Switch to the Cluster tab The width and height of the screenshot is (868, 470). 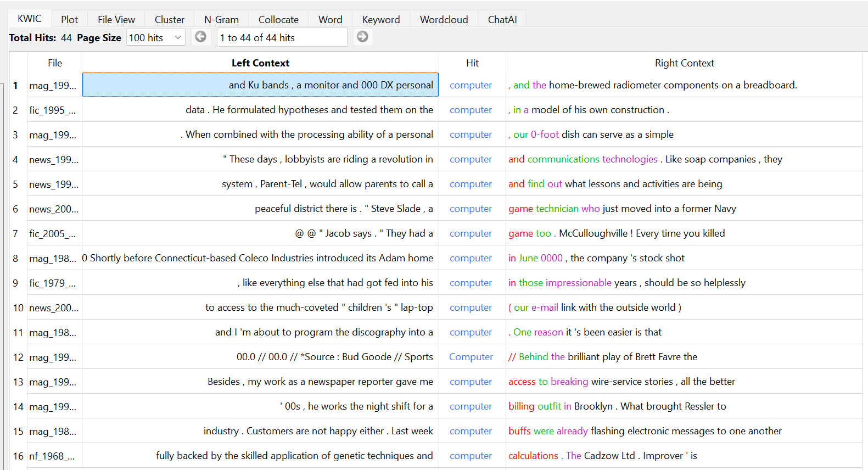click(x=169, y=19)
